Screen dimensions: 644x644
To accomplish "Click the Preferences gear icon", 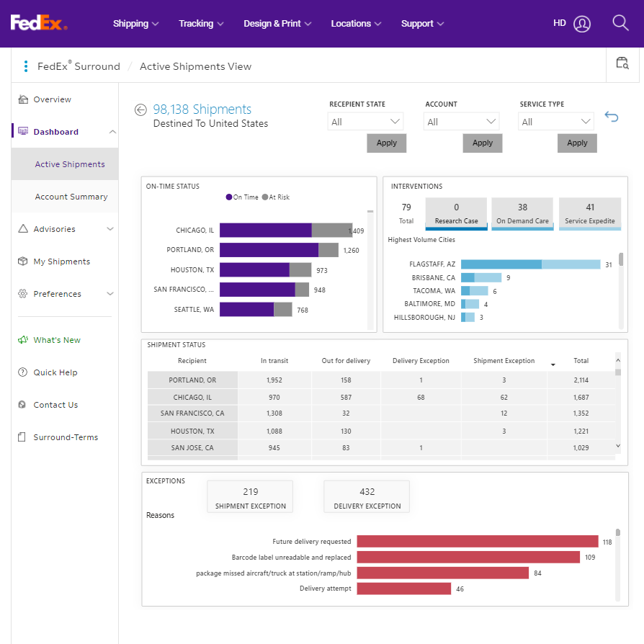I will coord(23,294).
